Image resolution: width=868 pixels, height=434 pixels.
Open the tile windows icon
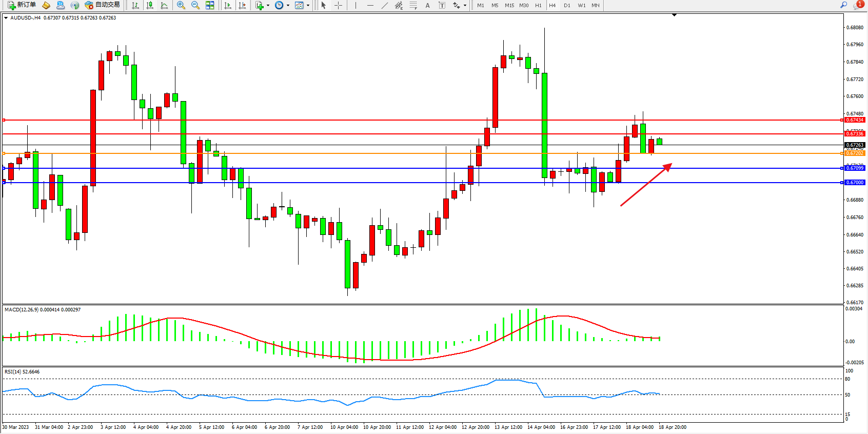(210, 5)
